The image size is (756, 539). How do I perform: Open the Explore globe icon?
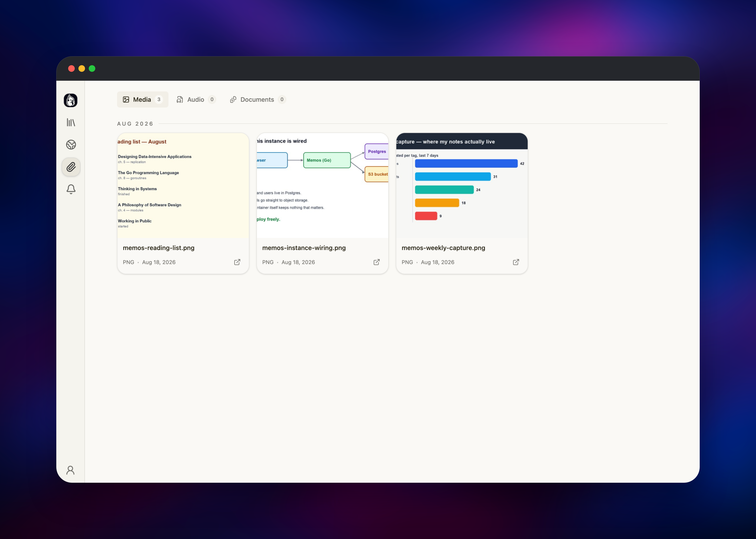(71, 145)
